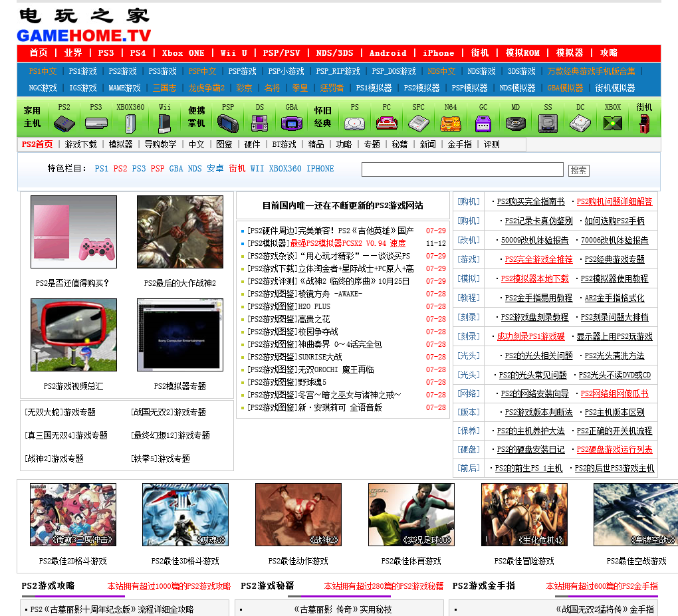The width and height of the screenshot is (678, 616).
Task: Open [无双大蛇]游戏专题 link
Action: 60,413
